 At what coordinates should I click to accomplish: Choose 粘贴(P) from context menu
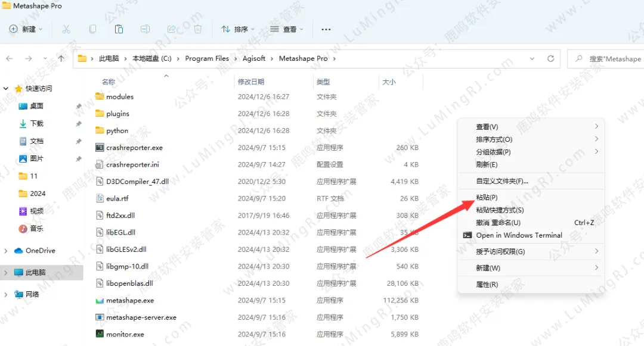pos(487,198)
